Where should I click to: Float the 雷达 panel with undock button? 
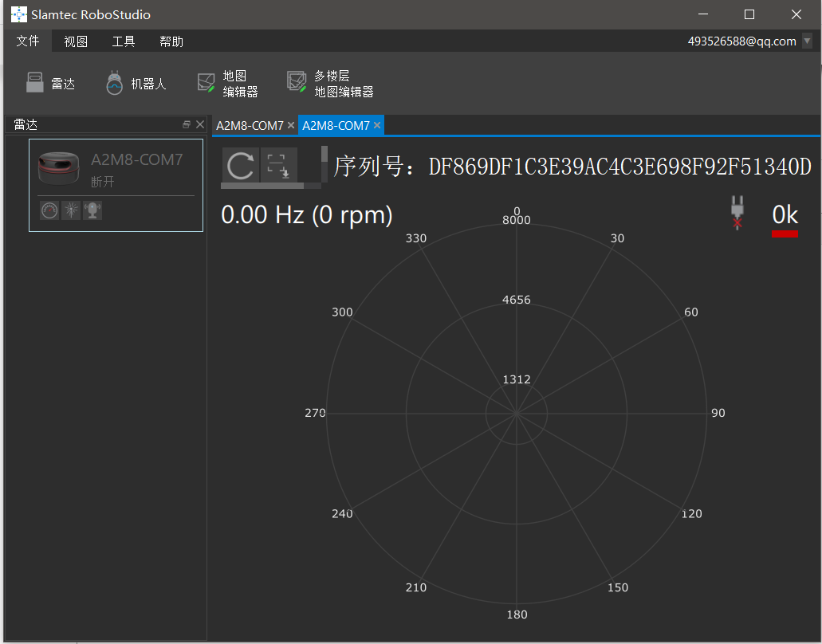187,124
